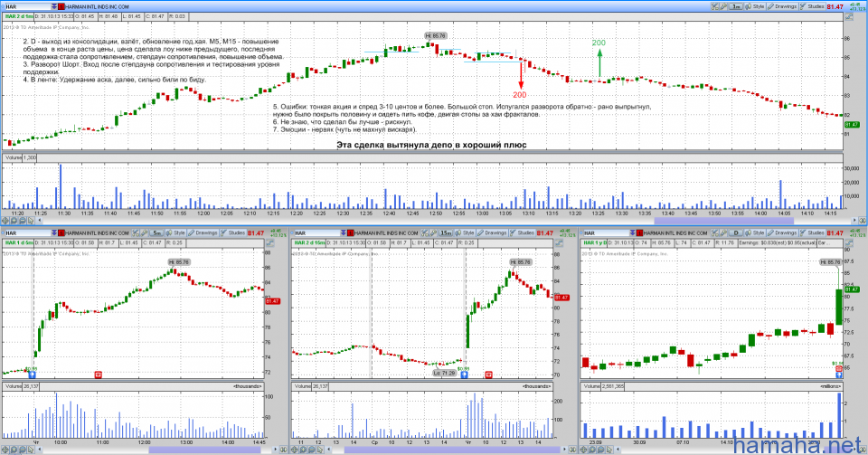Toggle chart mode icon at right of 15m chart
This screenshot has width=868, height=455.
coord(559,243)
